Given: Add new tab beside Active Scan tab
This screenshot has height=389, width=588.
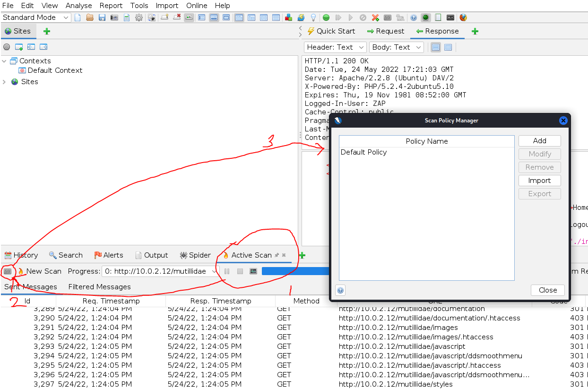Looking at the screenshot, I should [x=302, y=255].
